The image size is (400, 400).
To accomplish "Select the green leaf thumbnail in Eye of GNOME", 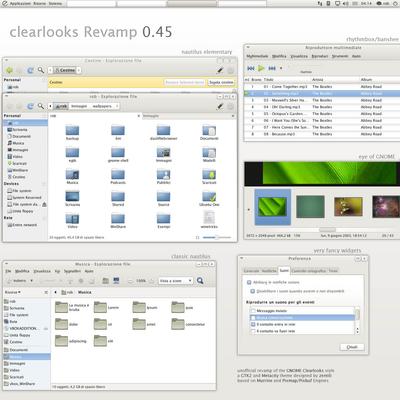I will pos(272,207).
